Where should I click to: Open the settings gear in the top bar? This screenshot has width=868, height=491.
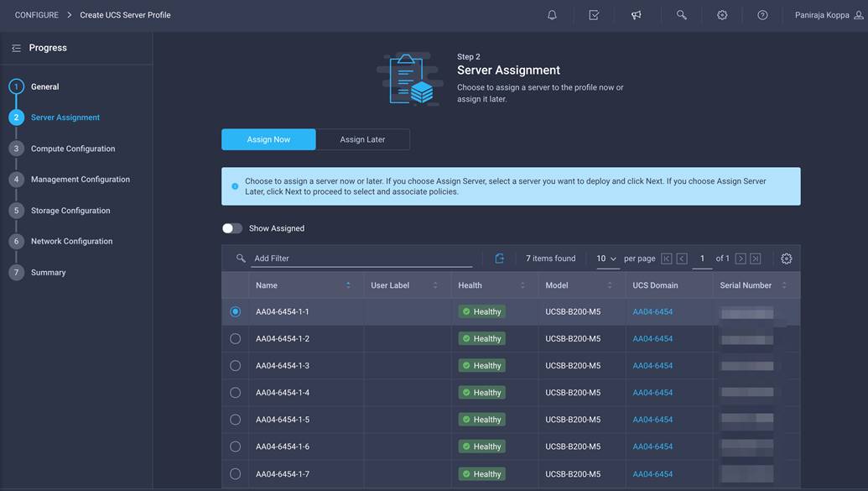click(x=722, y=15)
